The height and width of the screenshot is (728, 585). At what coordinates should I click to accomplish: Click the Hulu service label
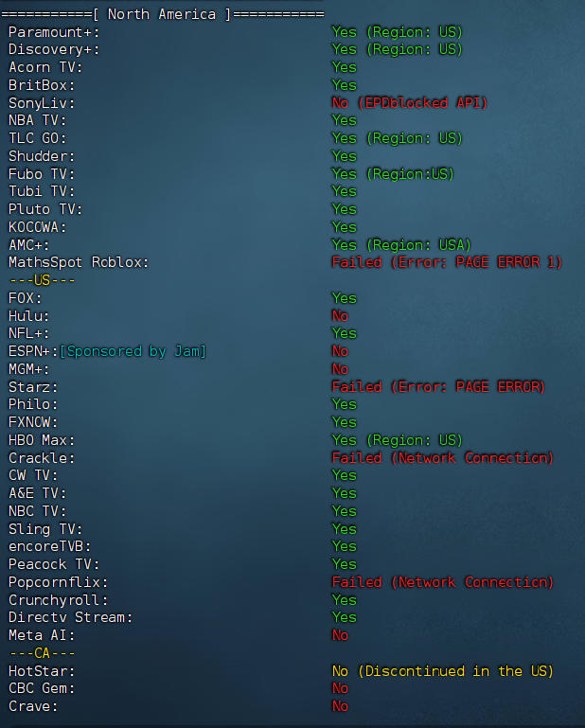tap(29, 316)
